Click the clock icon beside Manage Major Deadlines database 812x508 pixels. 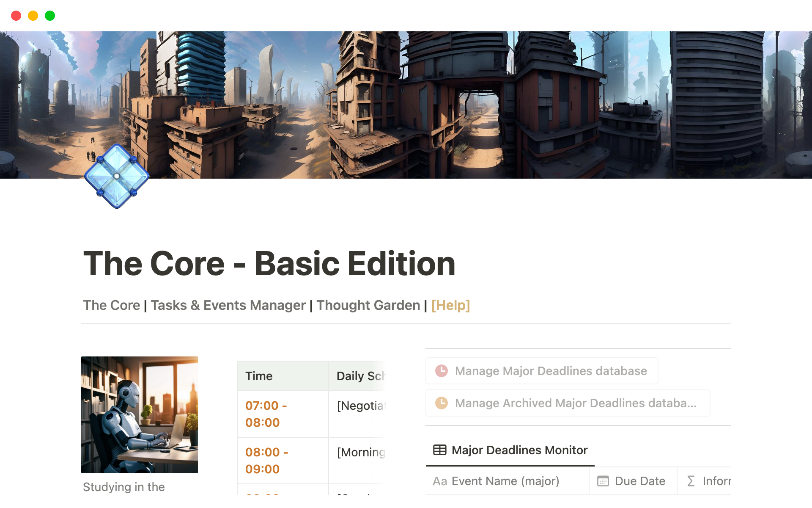point(441,370)
